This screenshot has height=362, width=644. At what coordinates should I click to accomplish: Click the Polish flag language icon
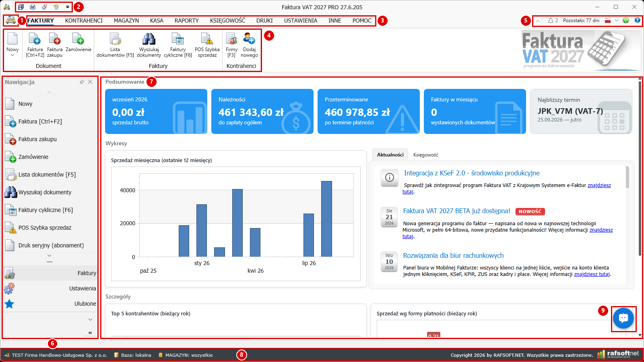tap(608, 21)
